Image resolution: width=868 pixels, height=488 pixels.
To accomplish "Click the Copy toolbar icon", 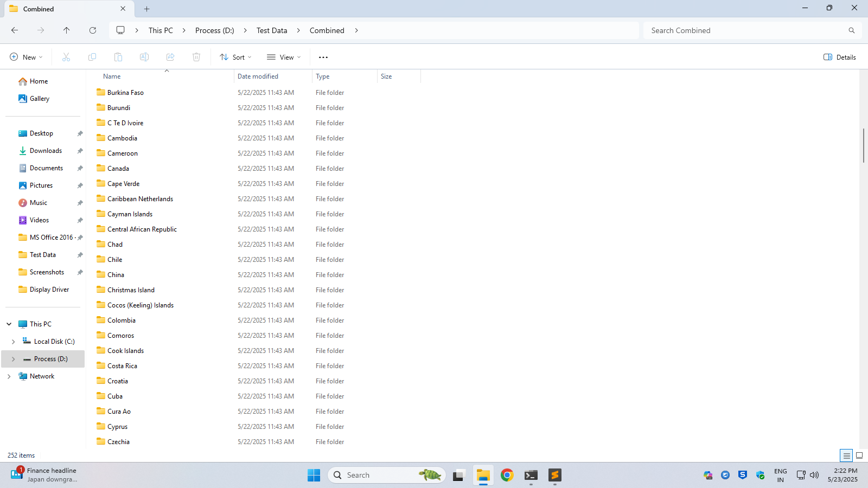I will pos(92,57).
